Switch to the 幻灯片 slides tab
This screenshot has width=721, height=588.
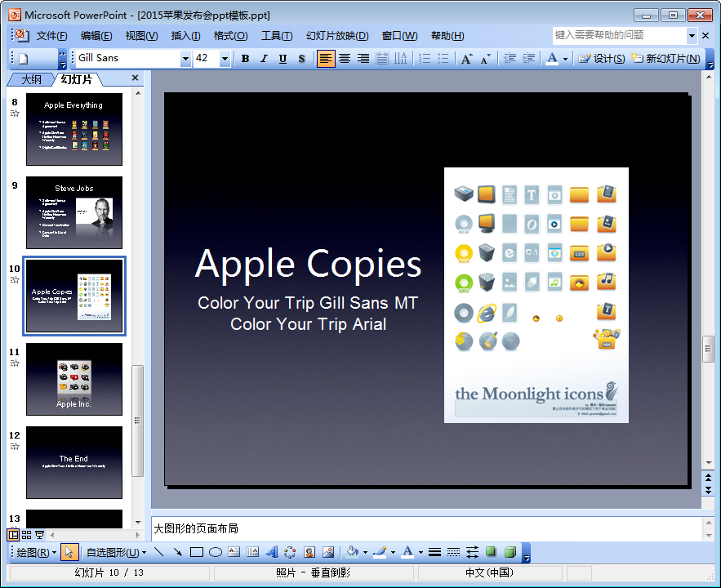(x=76, y=79)
